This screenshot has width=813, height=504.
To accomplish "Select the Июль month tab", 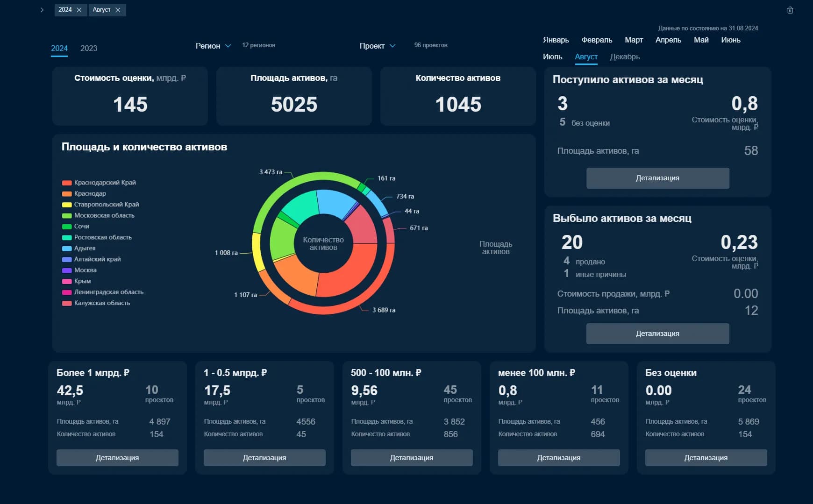I will tap(552, 57).
